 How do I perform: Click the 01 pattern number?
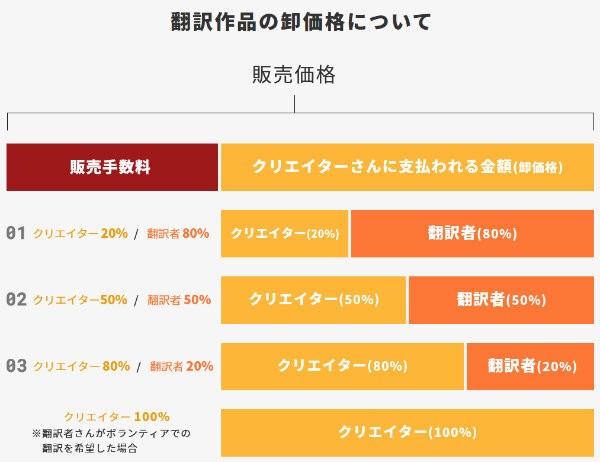(x=16, y=233)
